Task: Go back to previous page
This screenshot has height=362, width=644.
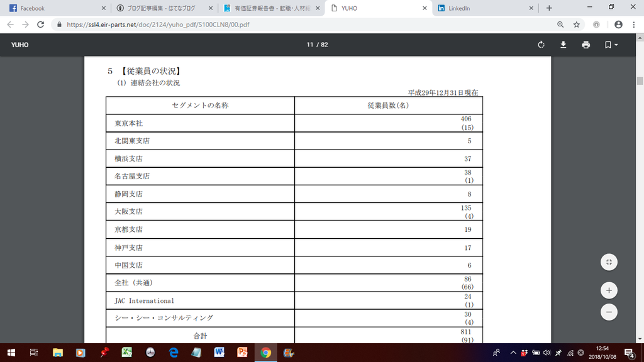Action: point(10,25)
